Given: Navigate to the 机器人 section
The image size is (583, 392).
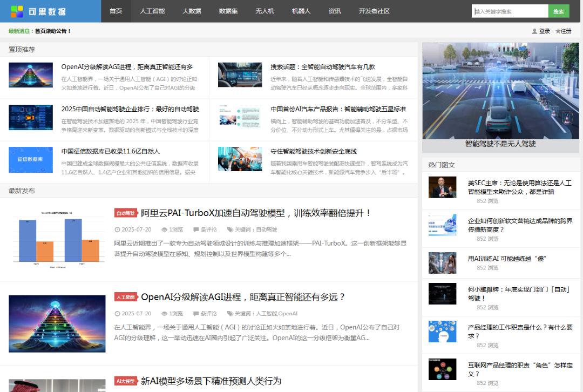Looking at the screenshot, I should coord(301,11).
